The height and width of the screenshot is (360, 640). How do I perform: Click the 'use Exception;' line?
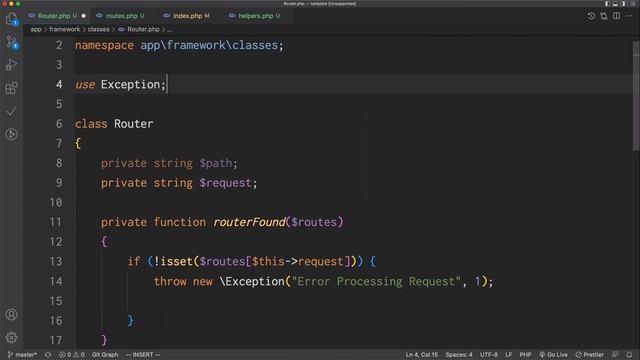[120, 84]
